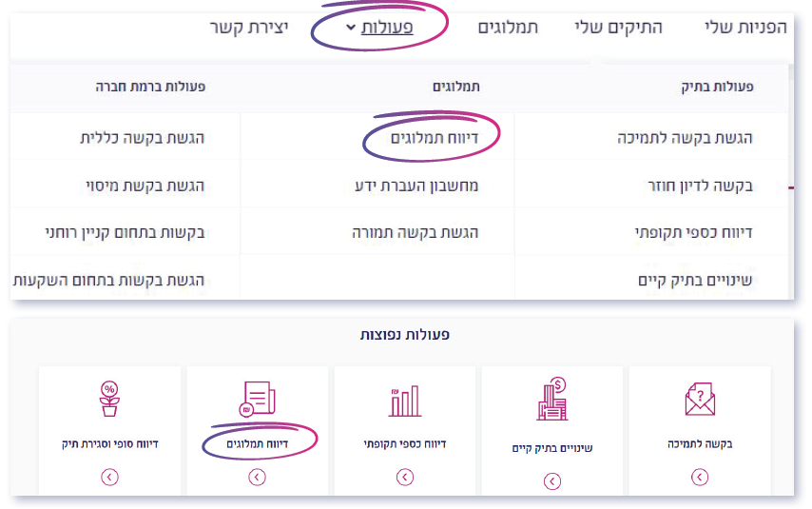Go to התיקים שלי in top navigation
Image resolution: width=812 pixels, height=509 pixels.
(619, 27)
